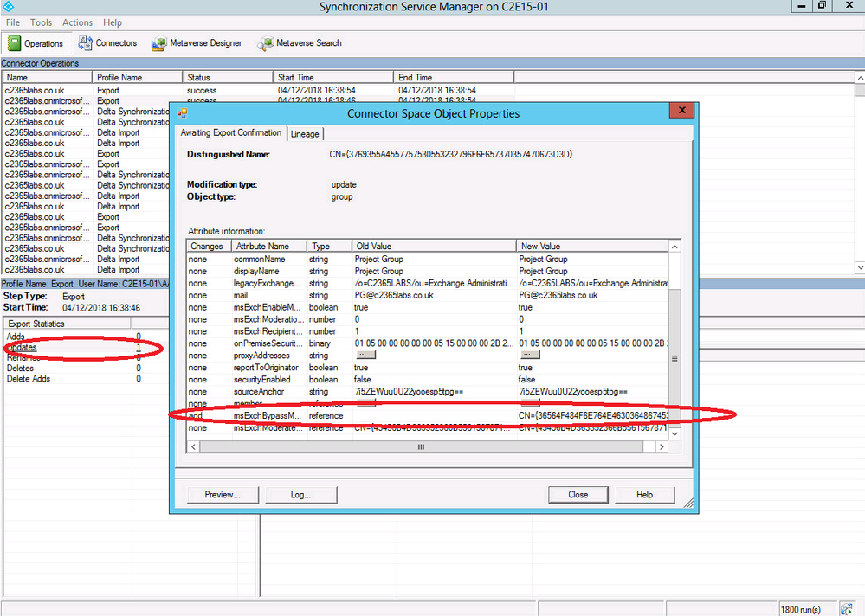Click the Close button in the dialog
Viewport: 865px width, 616px height.
tap(578, 495)
